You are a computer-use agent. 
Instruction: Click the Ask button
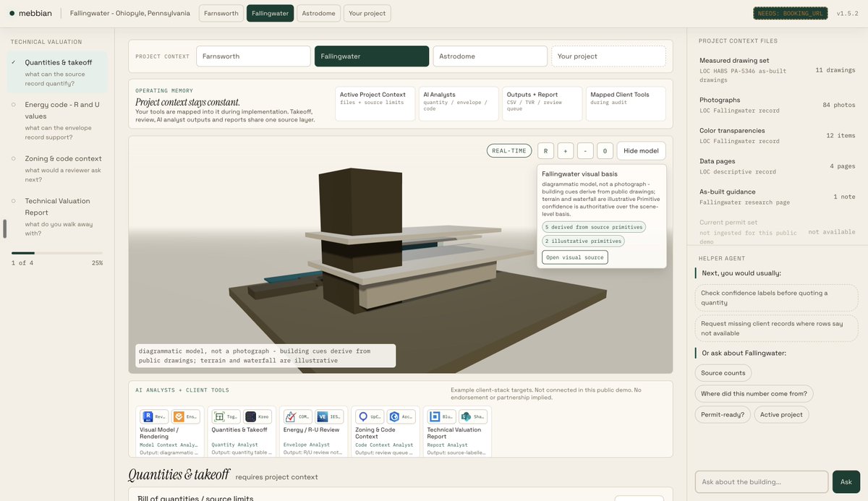(x=846, y=481)
